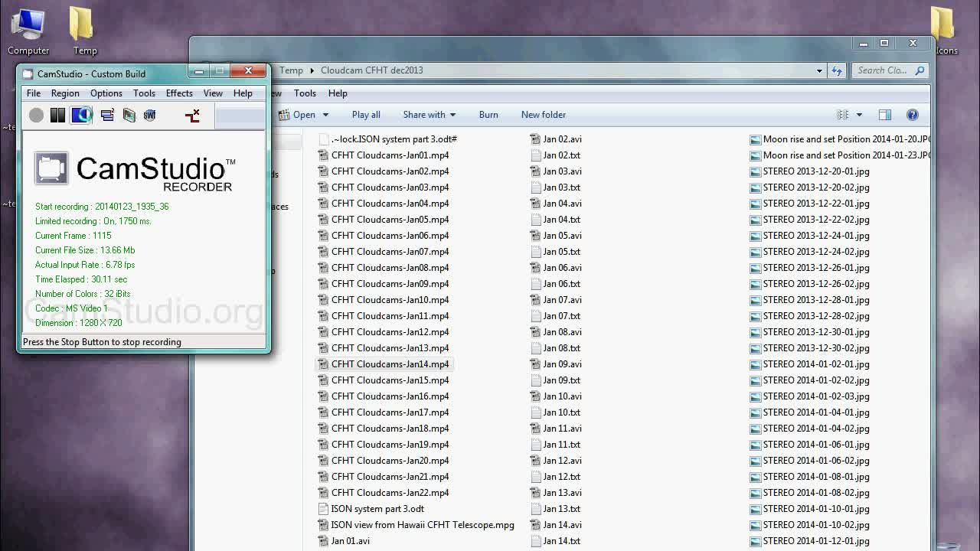Click the Open button in Explorer's toolbar
Viewport: 980px width, 551px height.
[297, 115]
